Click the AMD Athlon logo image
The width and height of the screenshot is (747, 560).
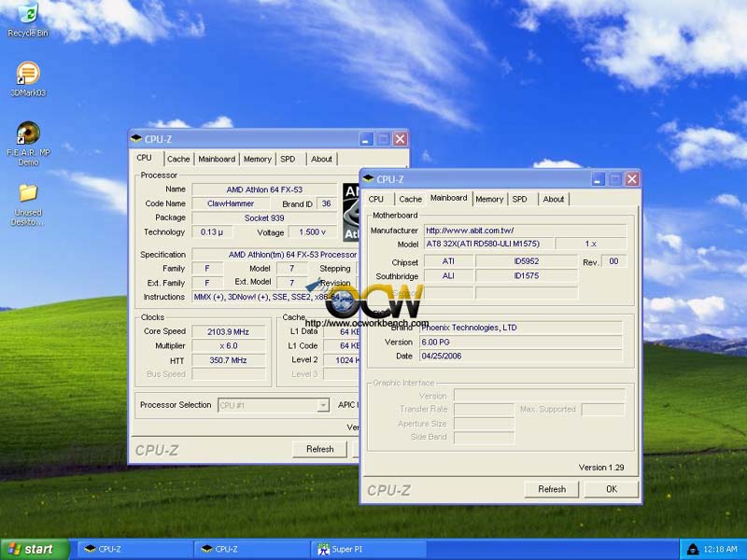(x=351, y=213)
